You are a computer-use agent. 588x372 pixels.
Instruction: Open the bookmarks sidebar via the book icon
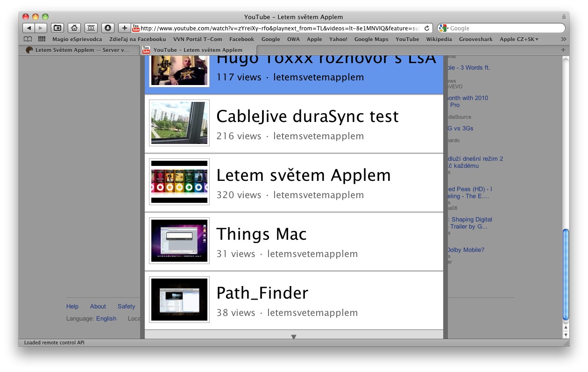[x=28, y=39]
